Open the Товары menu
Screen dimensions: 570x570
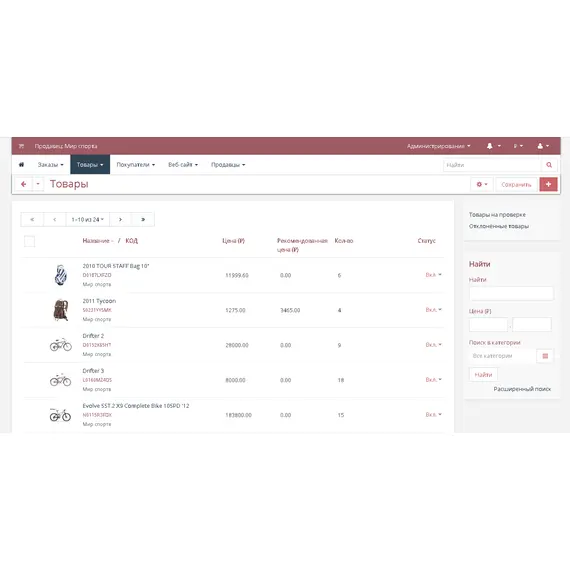point(90,165)
